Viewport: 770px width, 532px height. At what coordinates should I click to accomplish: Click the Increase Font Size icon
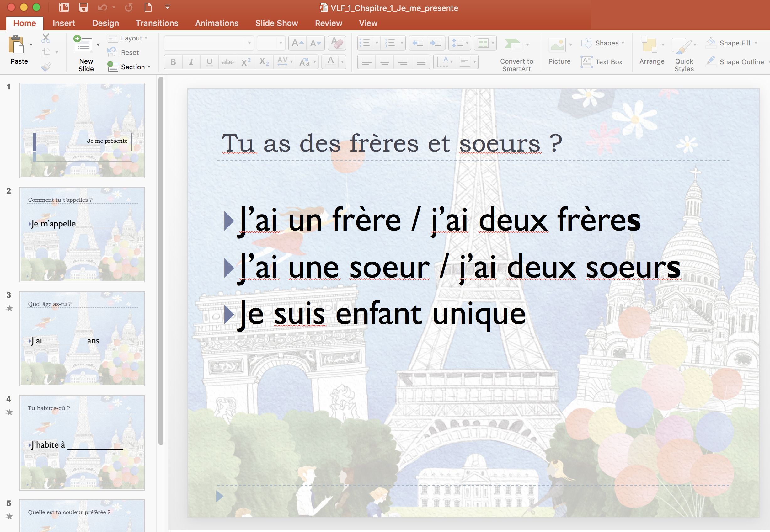point(297,43)
